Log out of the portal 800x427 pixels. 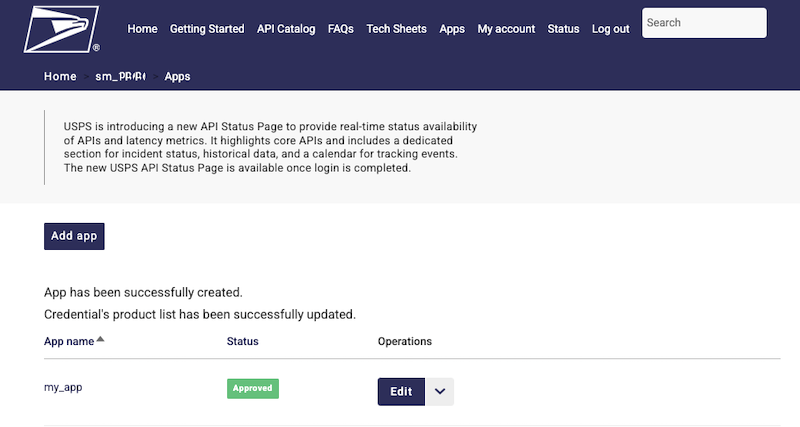point(611,29)
